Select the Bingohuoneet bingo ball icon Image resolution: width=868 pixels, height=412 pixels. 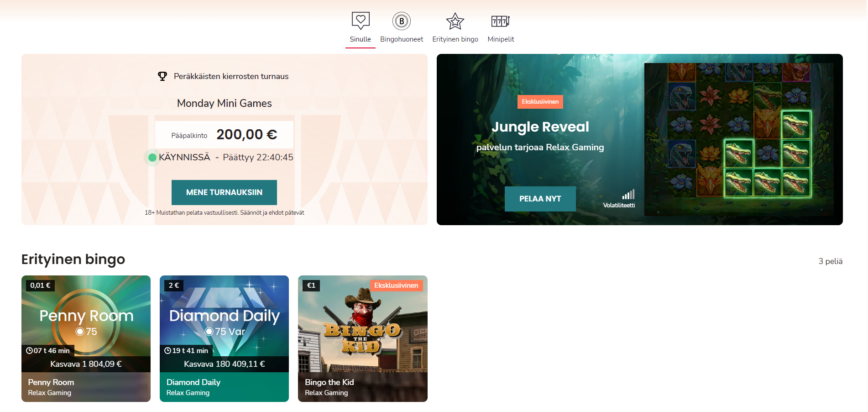point(402,21)
